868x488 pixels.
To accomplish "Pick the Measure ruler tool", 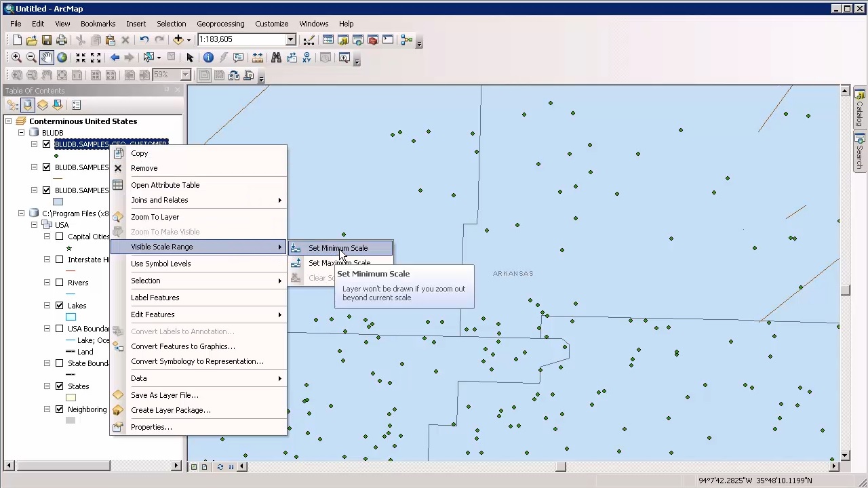I will pyautogui.click(x=257, y=58).
